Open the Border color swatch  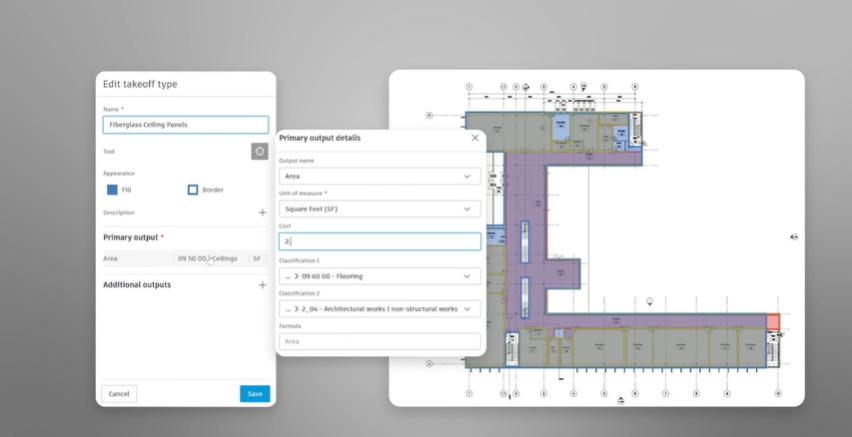coord(192,190)
